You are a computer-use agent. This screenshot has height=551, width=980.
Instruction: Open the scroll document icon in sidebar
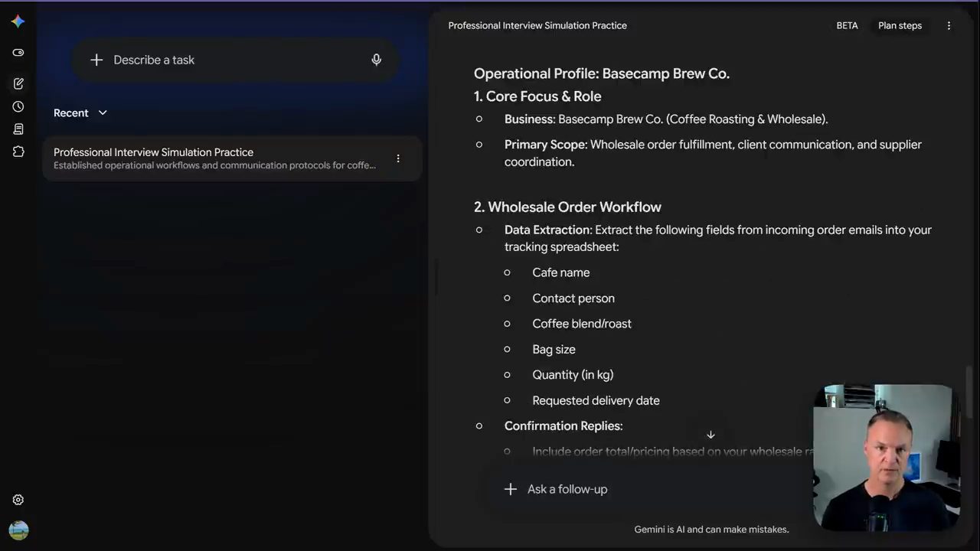pyautogui.click(x=18, y=129)
